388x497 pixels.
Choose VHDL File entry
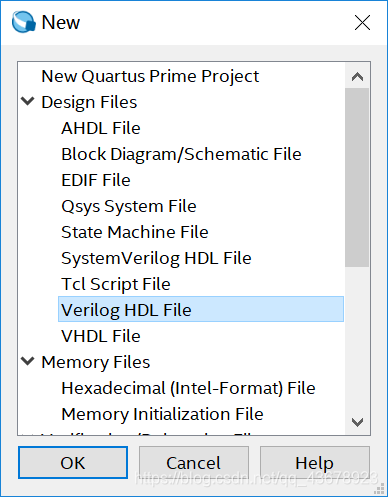(x=101, y=336)
